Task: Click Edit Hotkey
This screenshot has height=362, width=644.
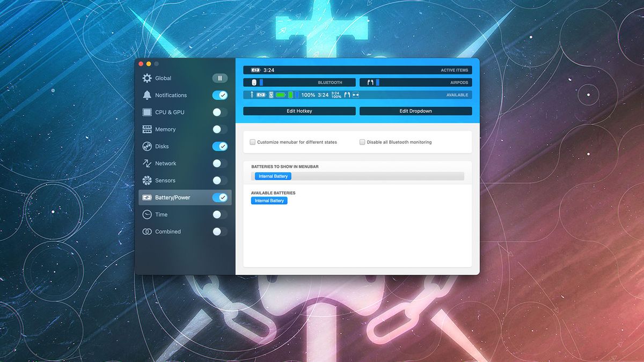Action: click(x=299, y=111)
